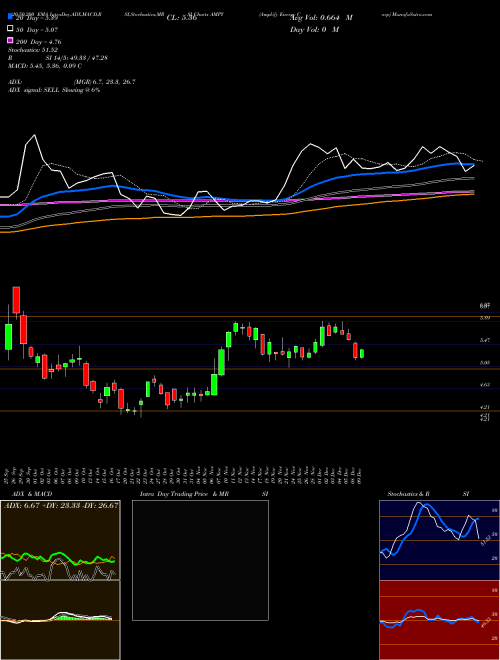This screenshot has width=500, height=660.
Task: Click the ADX +DY -DY values header
Action: 61,505
